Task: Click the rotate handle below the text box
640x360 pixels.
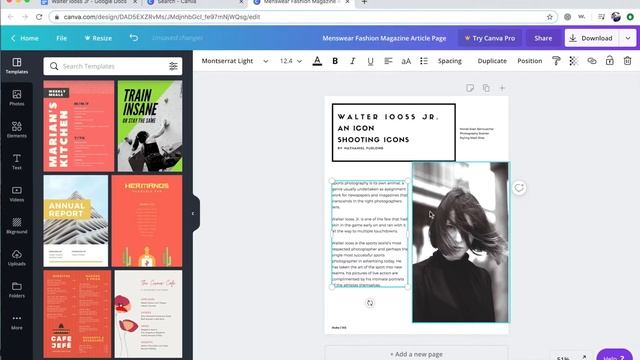Action: (369, 303)
